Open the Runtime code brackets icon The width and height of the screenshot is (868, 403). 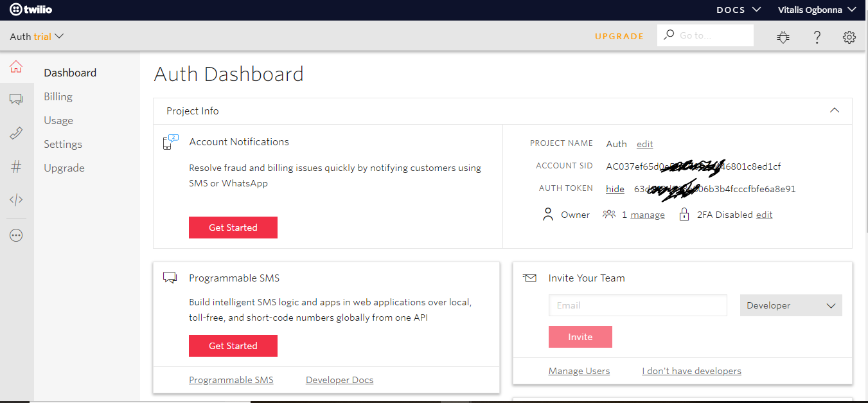pyautogui.click(x=16, y=200)
